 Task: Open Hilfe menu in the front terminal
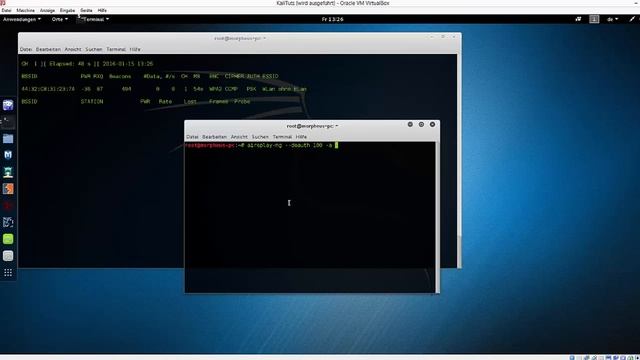(x=301, y=137)
